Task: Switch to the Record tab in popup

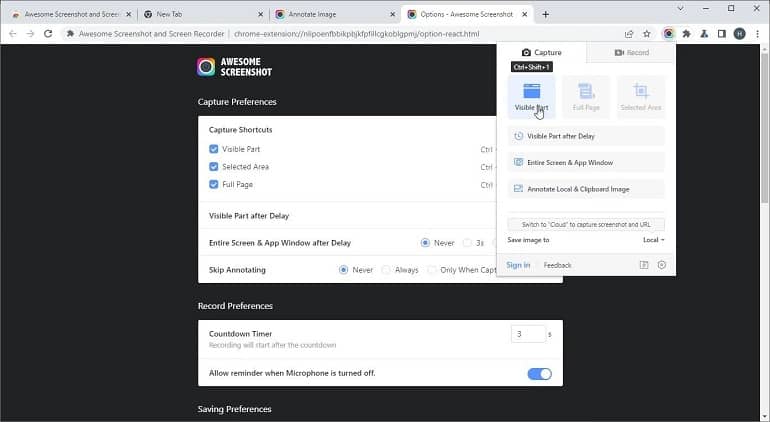Action: click(632, 53)
